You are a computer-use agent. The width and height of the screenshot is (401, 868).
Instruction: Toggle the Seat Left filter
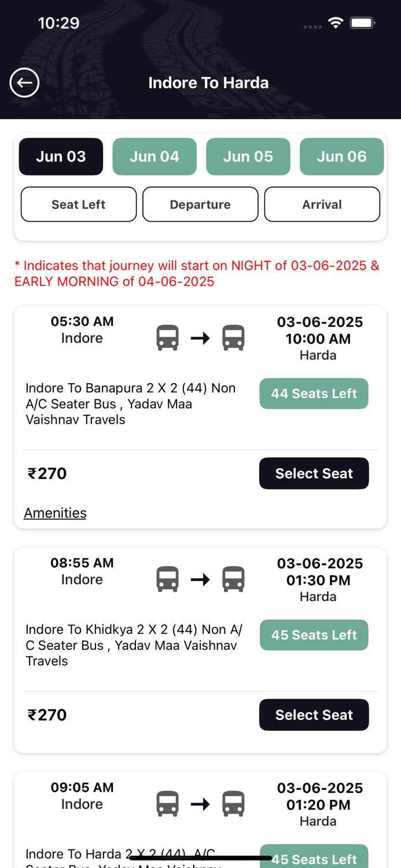[x=79, y=204]
